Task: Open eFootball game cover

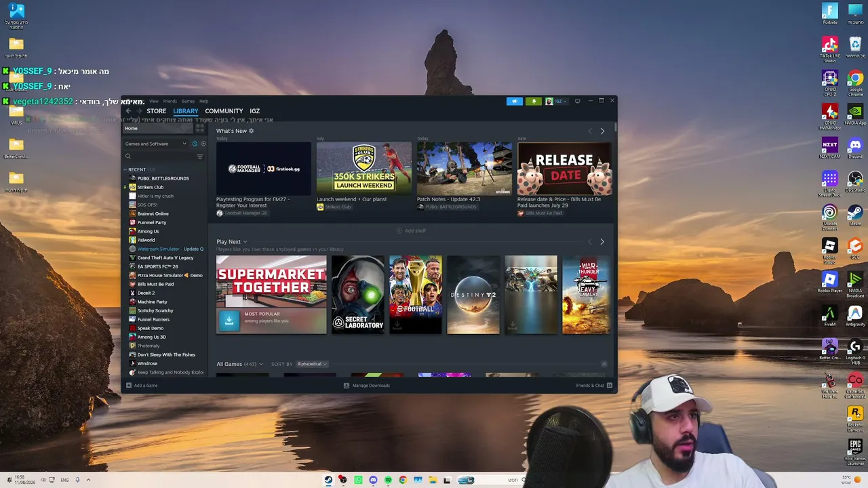Action: tap(416, 295)
